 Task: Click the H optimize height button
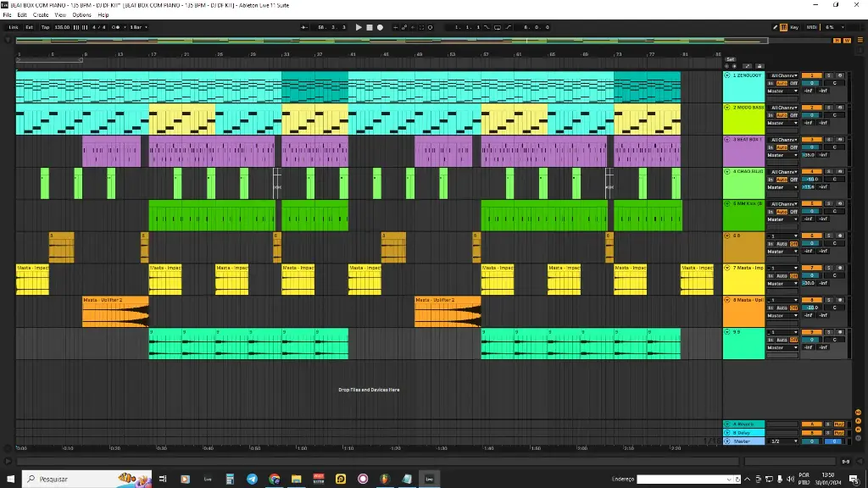click(x=837, y=41)
